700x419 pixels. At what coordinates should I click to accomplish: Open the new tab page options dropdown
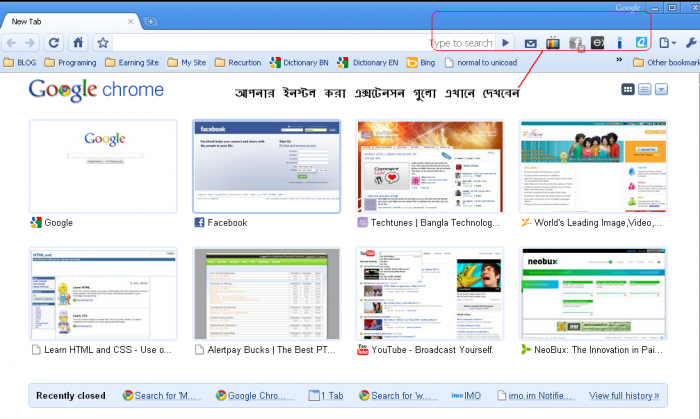pyautogui.click(x=662, y=89)
